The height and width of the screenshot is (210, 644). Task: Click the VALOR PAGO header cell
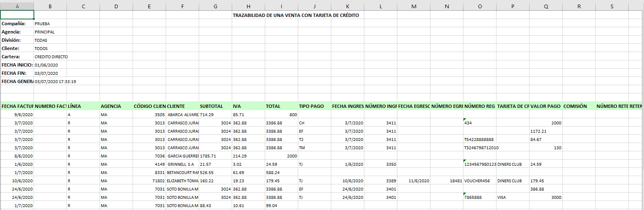click(x=546, y=106)
